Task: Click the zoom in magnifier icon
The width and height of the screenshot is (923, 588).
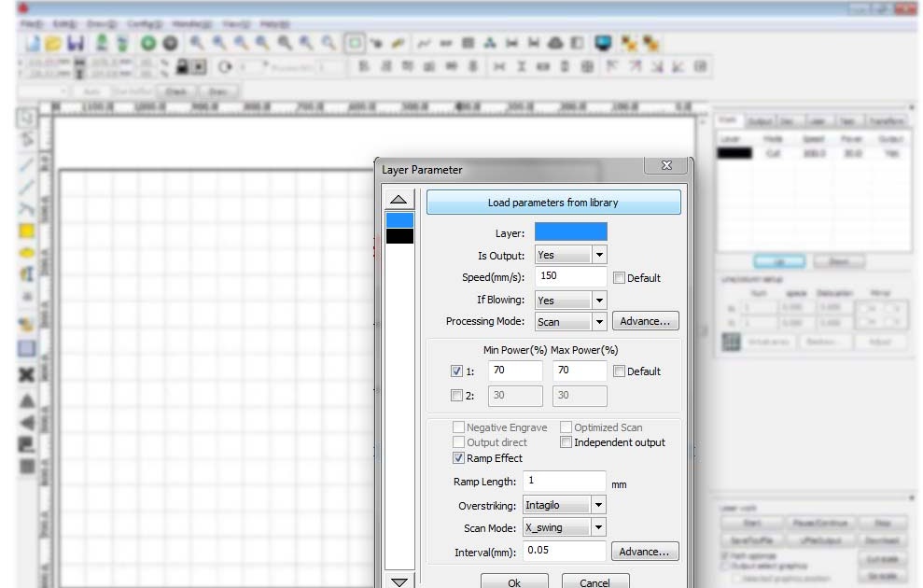Action: click(194, 43)
